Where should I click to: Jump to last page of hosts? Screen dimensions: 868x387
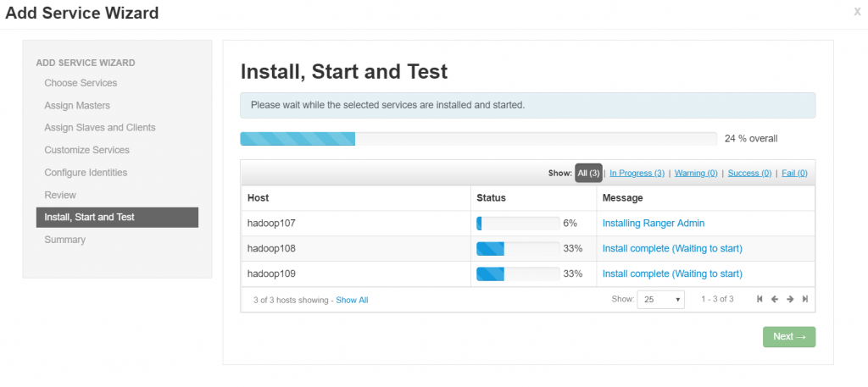pyautogui.click(x=805, y=299)
